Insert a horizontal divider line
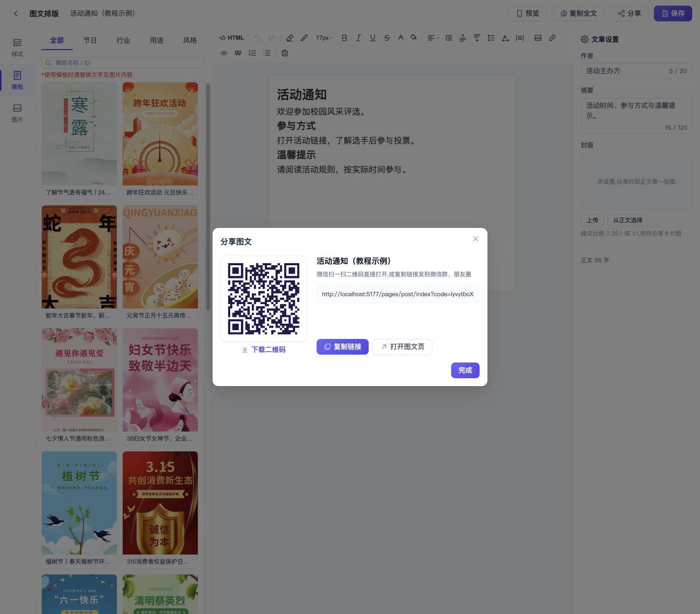 (224, 53)
